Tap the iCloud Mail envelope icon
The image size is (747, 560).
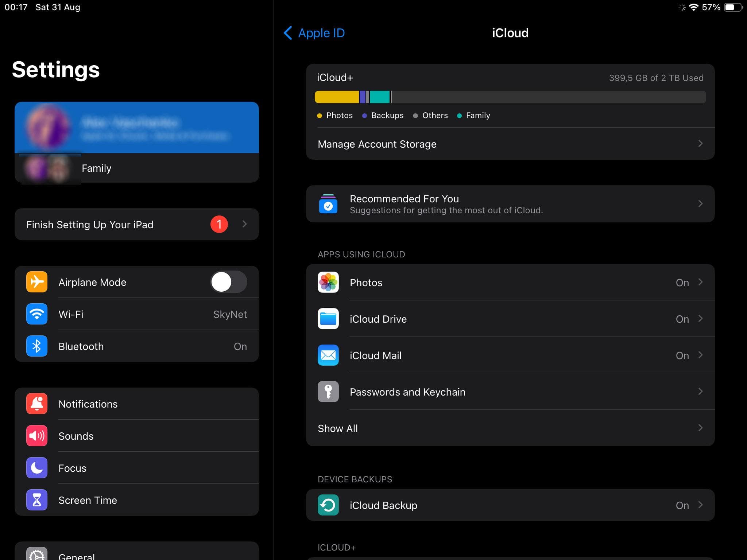click(x=328, y=355)
